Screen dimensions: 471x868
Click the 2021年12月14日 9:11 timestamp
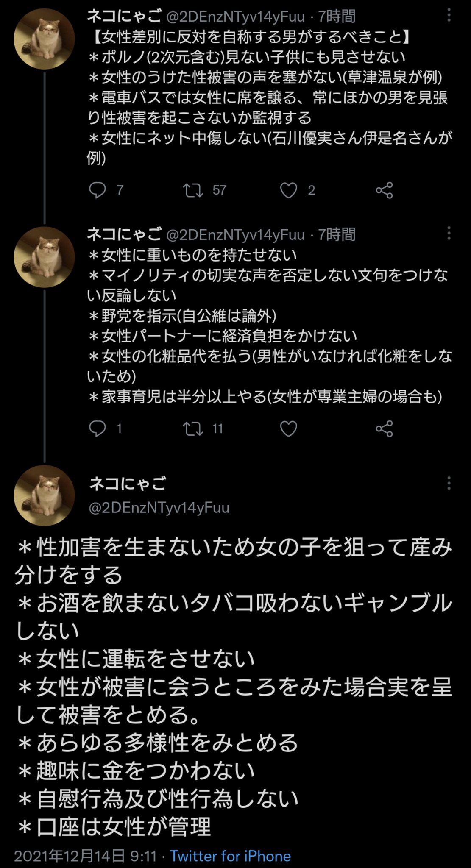point(85,856)
